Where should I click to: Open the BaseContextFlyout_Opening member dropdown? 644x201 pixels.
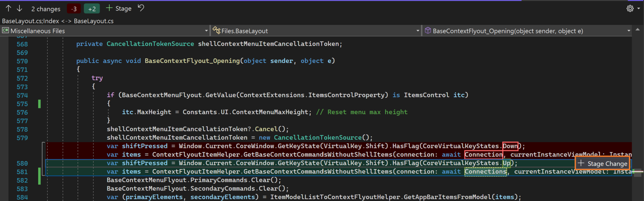(629, 31)
